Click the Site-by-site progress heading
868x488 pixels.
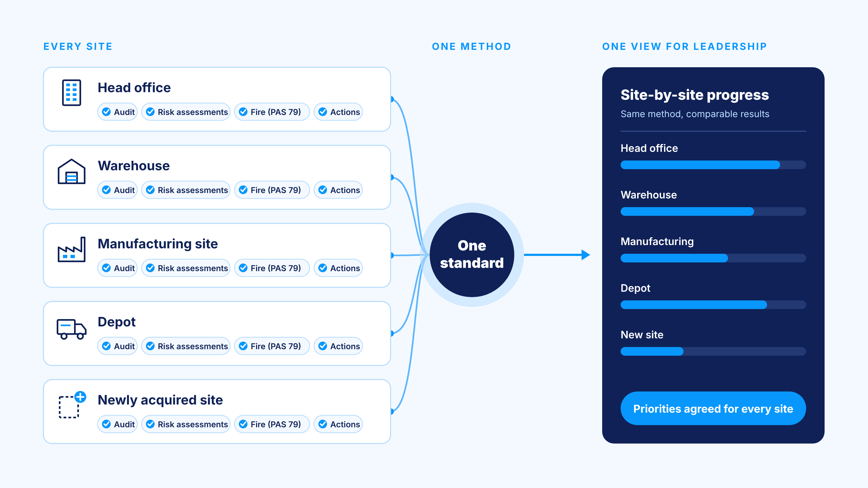click(695, 95)
